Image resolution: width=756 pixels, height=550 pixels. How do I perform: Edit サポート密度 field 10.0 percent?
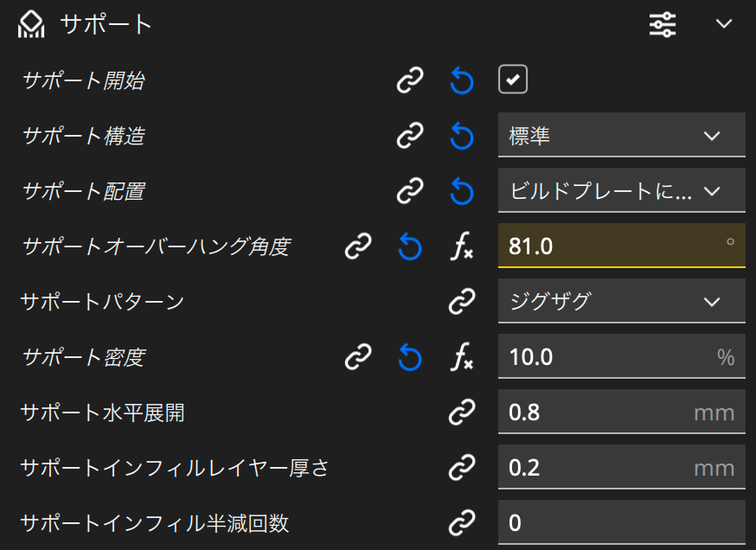point(621,356)
